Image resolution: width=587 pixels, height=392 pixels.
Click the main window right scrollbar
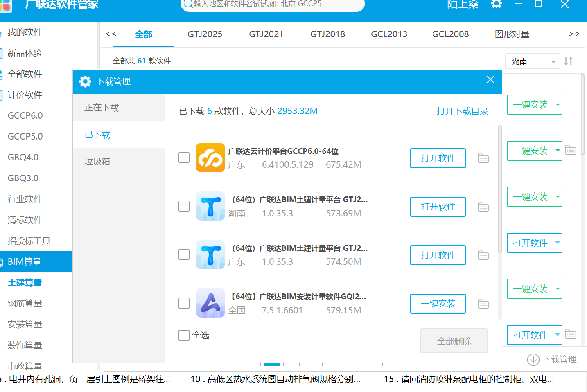point(583,115)
